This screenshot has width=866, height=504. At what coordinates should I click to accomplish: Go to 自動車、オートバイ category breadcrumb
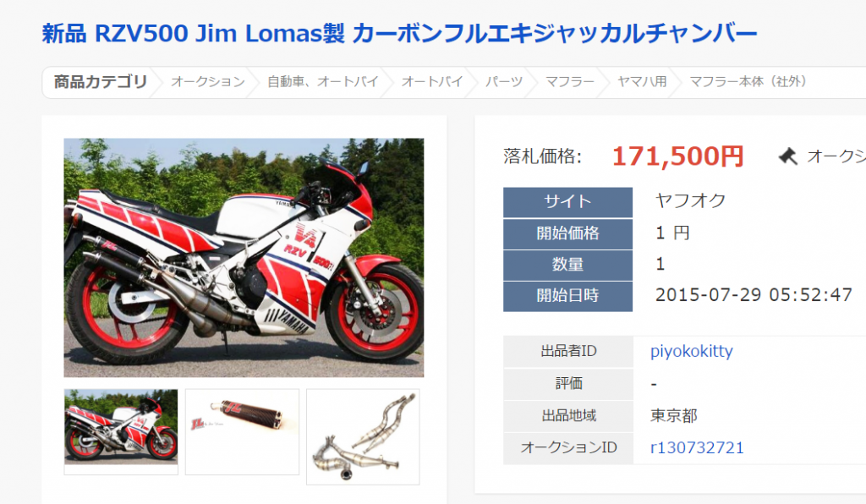[323, 82]
